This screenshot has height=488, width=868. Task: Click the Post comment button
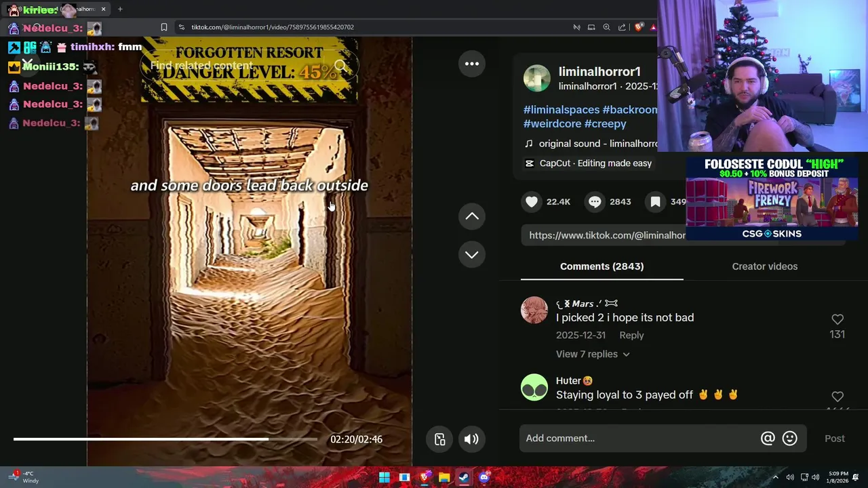tap(835, 439)
